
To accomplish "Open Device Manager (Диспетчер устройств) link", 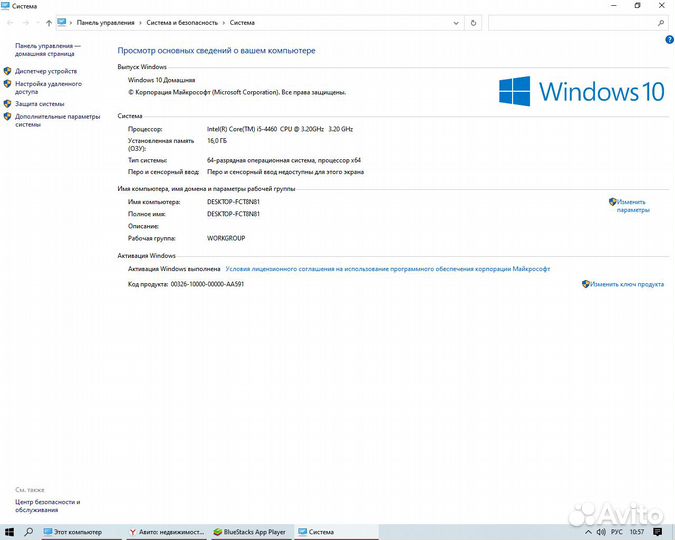I will click(46, 71).
